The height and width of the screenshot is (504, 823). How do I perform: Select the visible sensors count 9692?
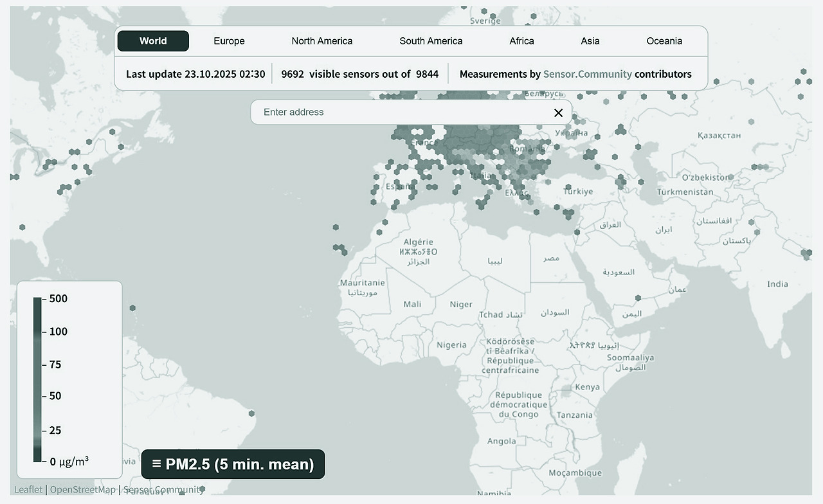pyautogui.click(x=293, y=74)
